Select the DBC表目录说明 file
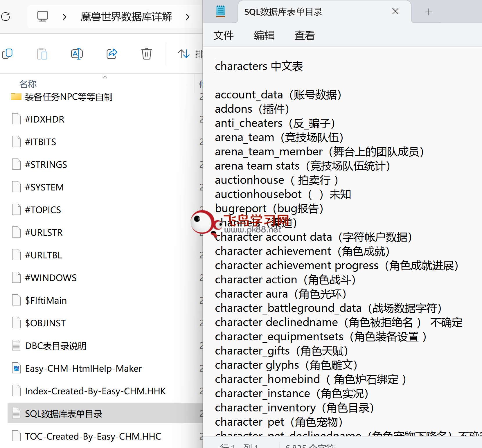The height and width of the screenshot is (448, 482). (56, 346)
